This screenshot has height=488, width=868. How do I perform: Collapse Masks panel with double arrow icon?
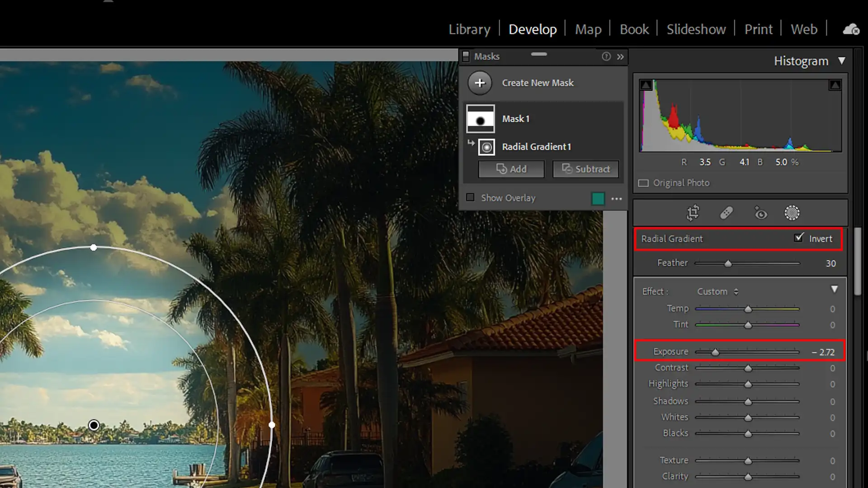click(620, 56)
